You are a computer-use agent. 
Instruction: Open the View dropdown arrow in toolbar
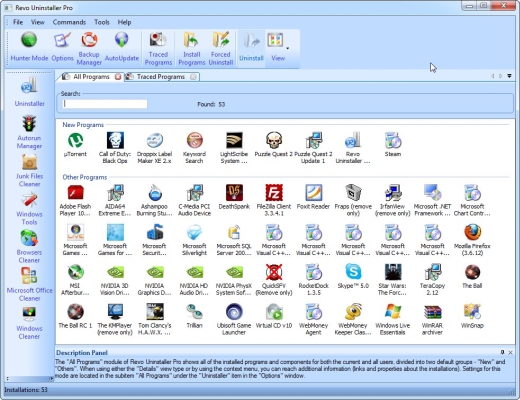(x=287, y=49)
